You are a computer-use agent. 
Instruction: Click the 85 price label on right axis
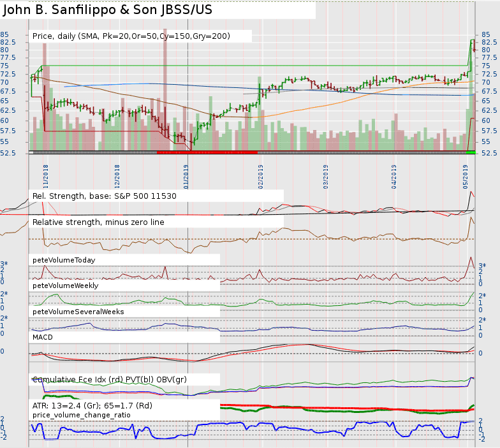pos(486,34)
